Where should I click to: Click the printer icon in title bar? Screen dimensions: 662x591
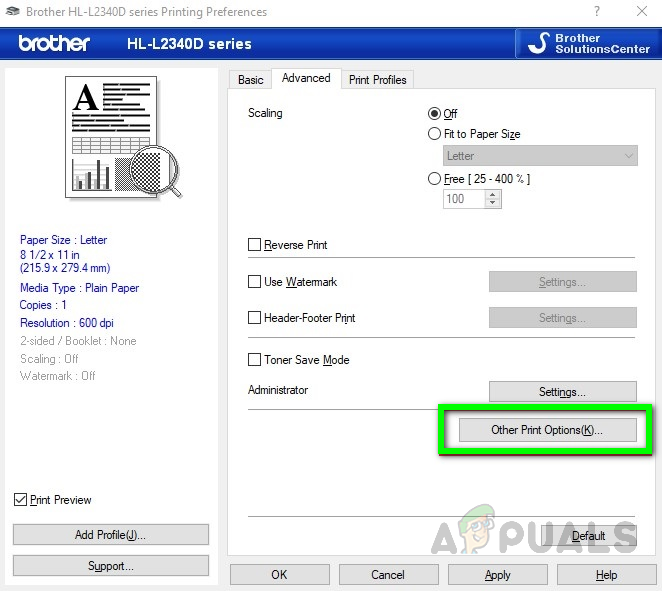(x=12, y=11)
